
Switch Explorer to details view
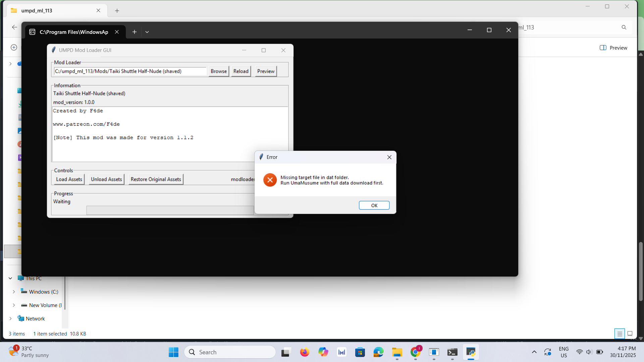[620, 334]
